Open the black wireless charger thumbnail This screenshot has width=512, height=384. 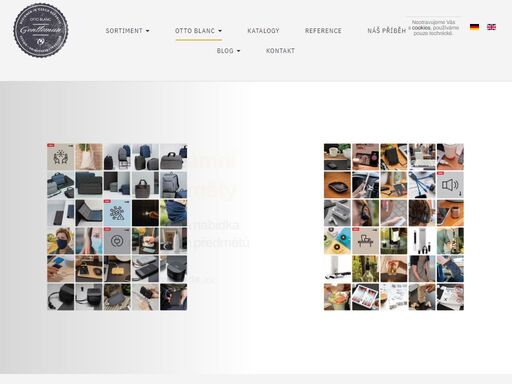pyautogui.click(x=337, y=185)
